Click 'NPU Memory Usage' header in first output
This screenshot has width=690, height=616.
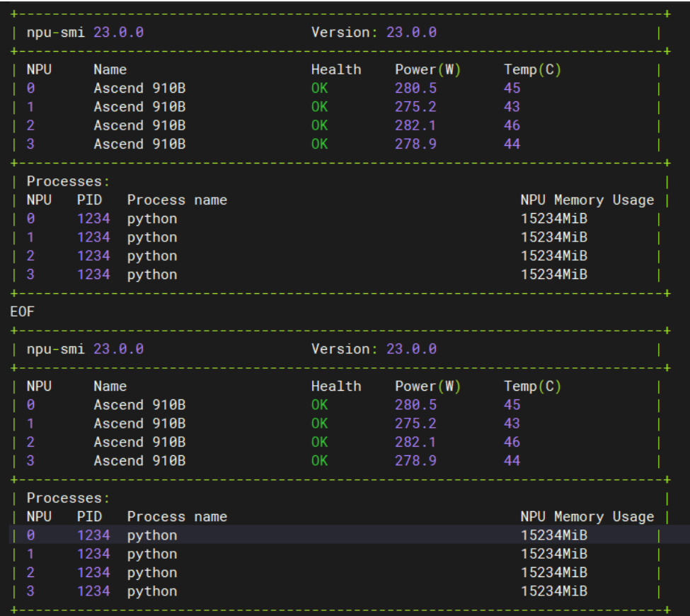(x=587, y=200)
